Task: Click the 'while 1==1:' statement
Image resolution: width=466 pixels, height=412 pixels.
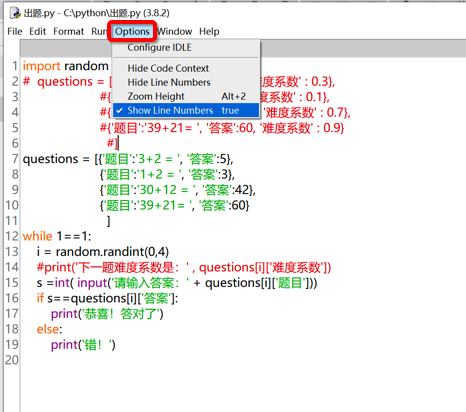Action: (x=57, y=236)
